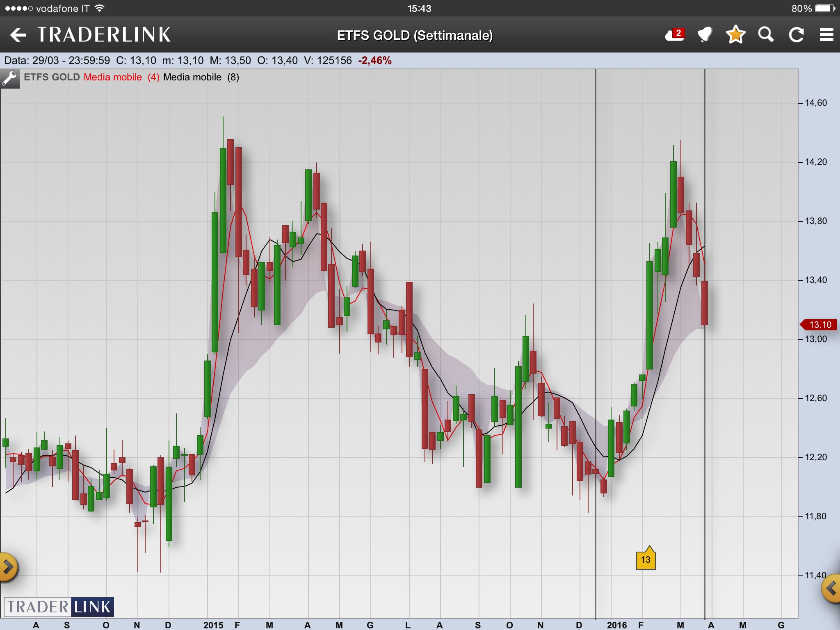This screenshot has height=630, width=840.
Task: Tap ETFS GOLD (Settimanale) title
Action: pos(415,35)
